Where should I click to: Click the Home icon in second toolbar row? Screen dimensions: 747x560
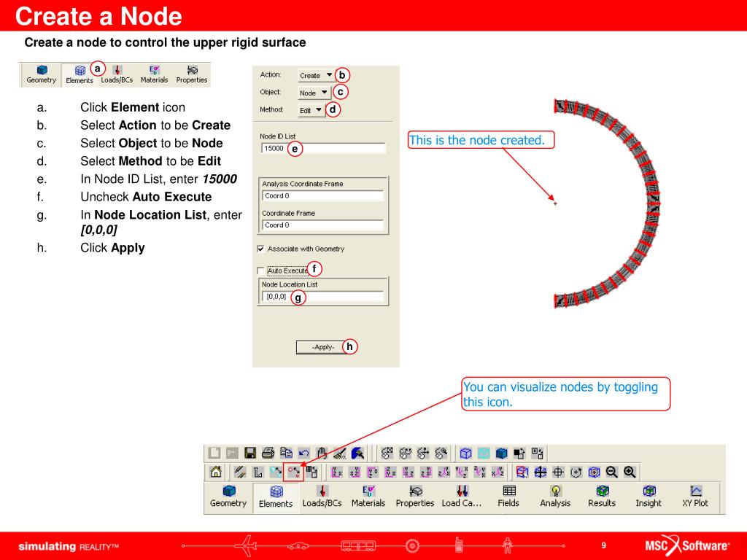click(216, 472)
